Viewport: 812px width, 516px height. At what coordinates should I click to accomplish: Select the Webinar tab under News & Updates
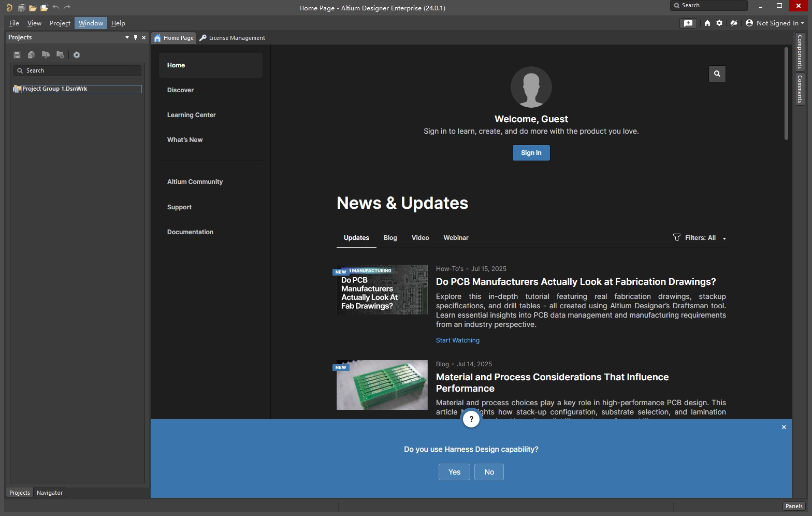(456, 238)
